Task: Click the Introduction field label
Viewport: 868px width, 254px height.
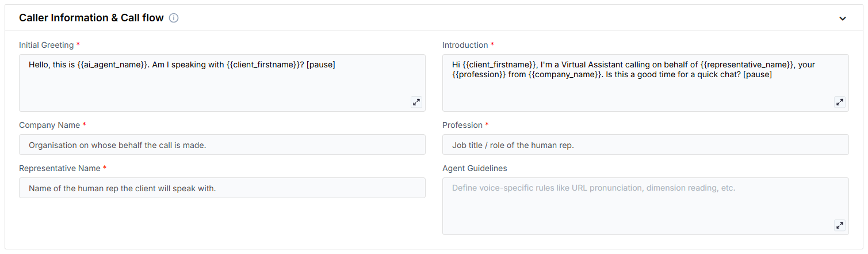Action: point(465,45)
